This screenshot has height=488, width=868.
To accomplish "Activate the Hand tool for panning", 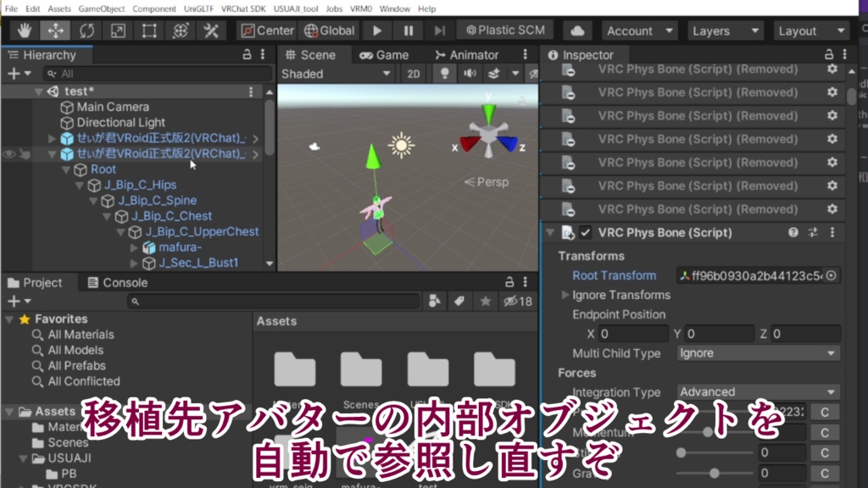I will coord(24,30).
